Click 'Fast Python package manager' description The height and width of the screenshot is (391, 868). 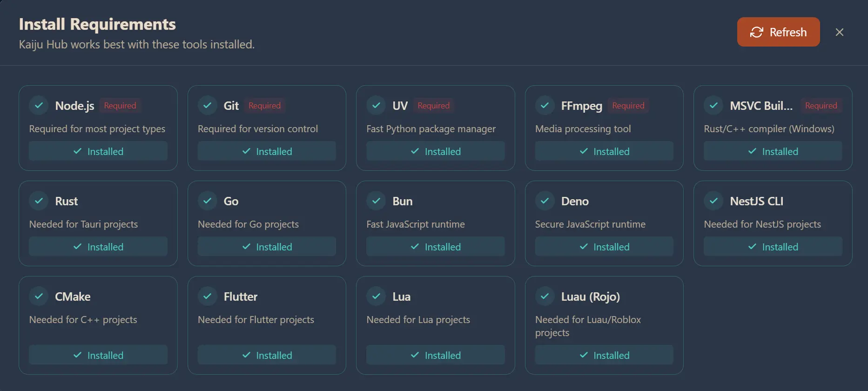431,129
